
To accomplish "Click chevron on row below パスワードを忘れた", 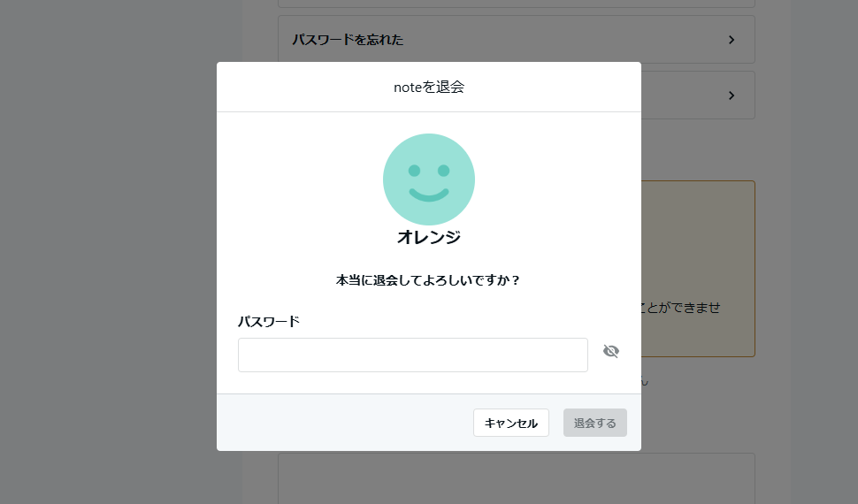I will coord(731,95).
